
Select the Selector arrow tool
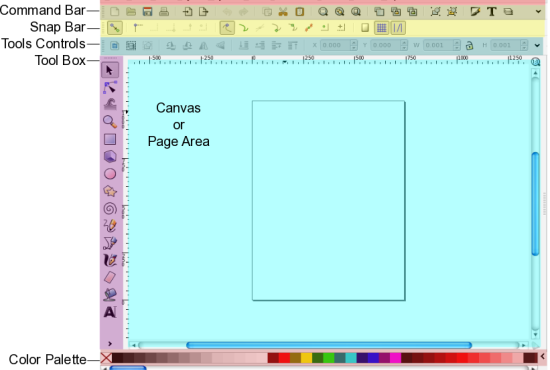(110, 70)
